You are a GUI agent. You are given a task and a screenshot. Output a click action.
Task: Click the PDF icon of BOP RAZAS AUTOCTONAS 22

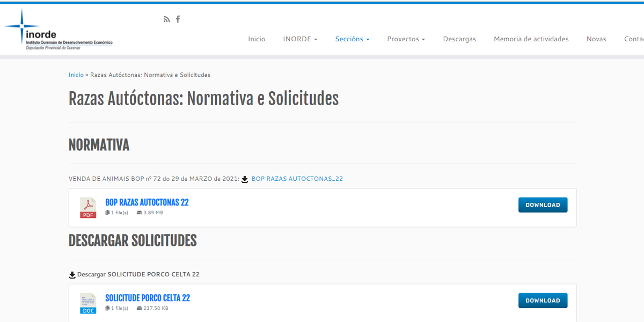click(88, 208)
